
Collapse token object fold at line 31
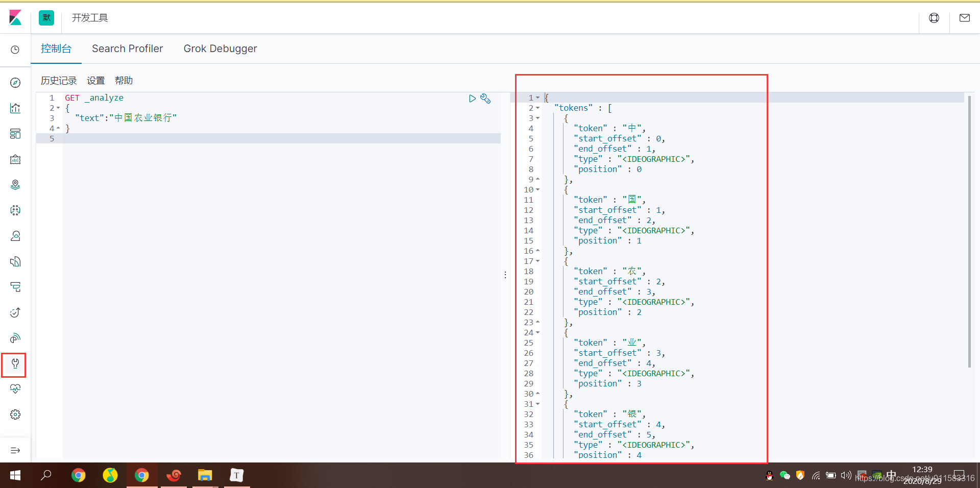tap(537, 404)
